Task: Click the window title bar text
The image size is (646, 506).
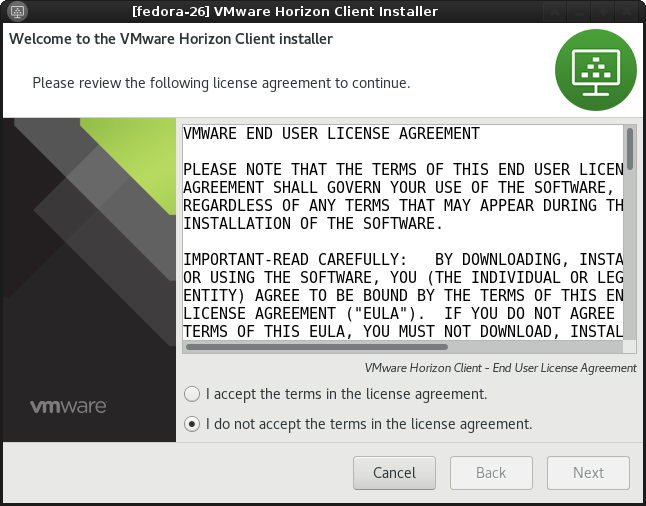Action: [285, 11]
